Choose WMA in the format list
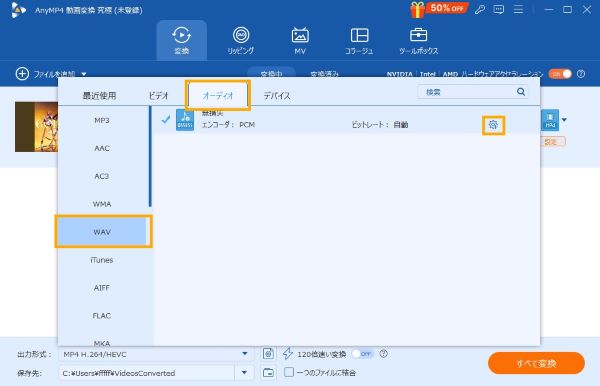600x386 pixels. tap(102, 204)
